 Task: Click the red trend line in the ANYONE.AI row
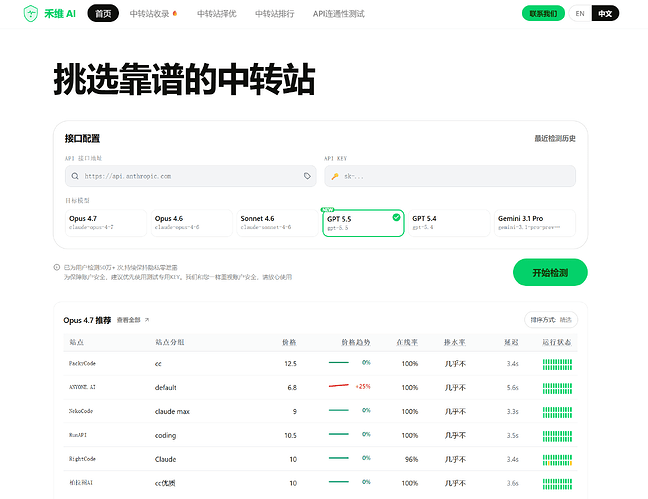pyautogui.click(x=339, y=386)
